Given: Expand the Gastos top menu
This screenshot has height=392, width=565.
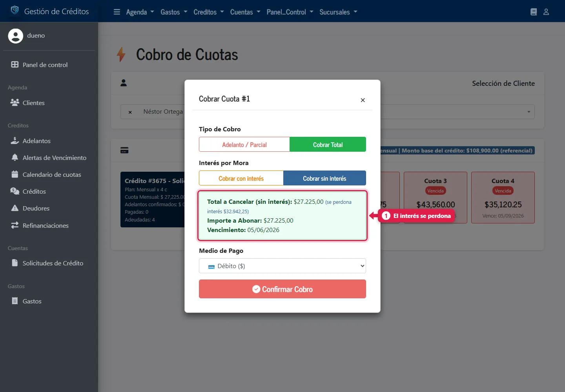Looking at the screenshot, I should point(174,12).
